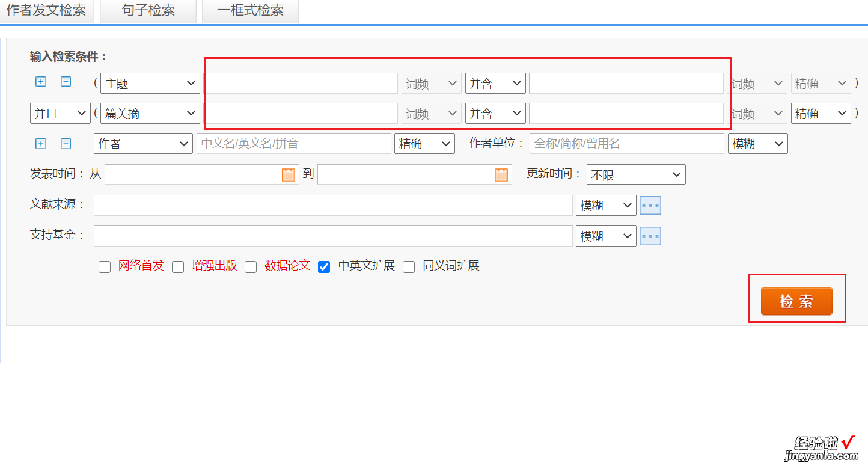The height and width of the screenshot is (466, 868).
Task: Focus the first keyword input in the 篇关摘 row
Action: (301, 113)
